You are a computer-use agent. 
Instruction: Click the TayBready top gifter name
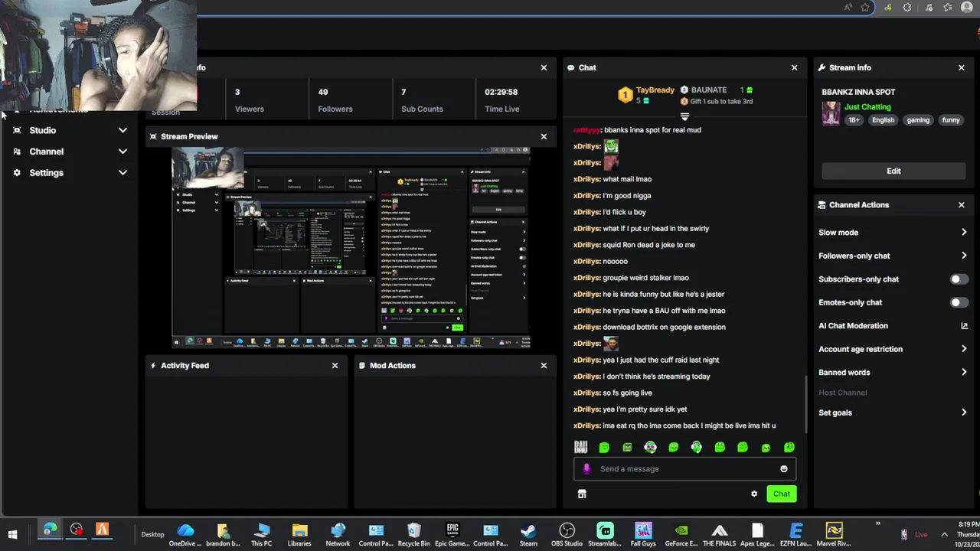[x=655, y=90]
